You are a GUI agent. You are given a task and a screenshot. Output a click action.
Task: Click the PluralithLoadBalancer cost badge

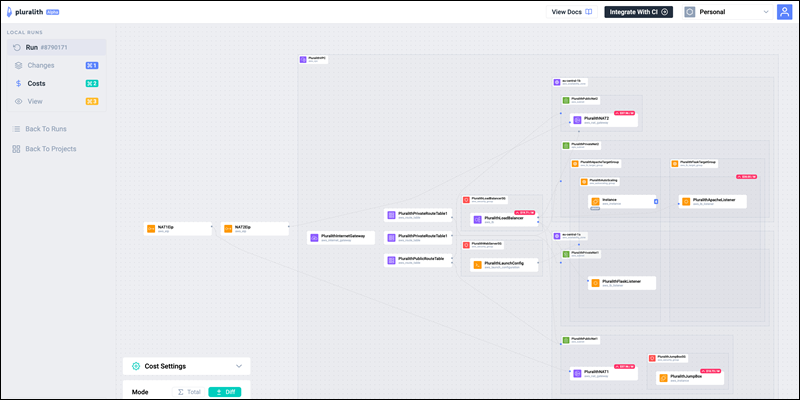(524, 211)
